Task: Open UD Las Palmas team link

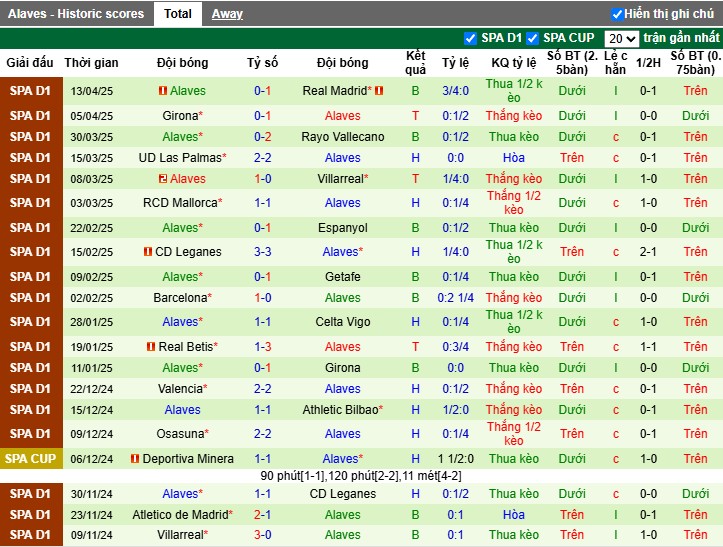Action: click(x=182, y=158)
